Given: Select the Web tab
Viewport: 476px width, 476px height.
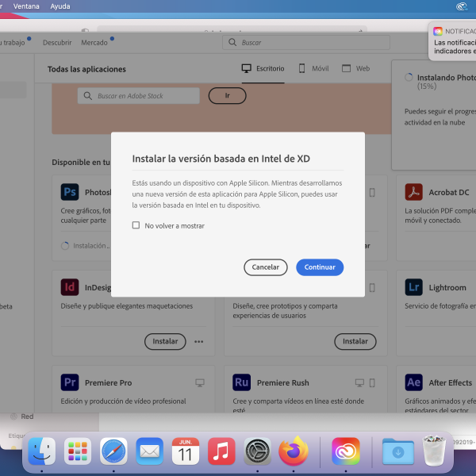Looking at the screenshot, I should pos(355,68).
